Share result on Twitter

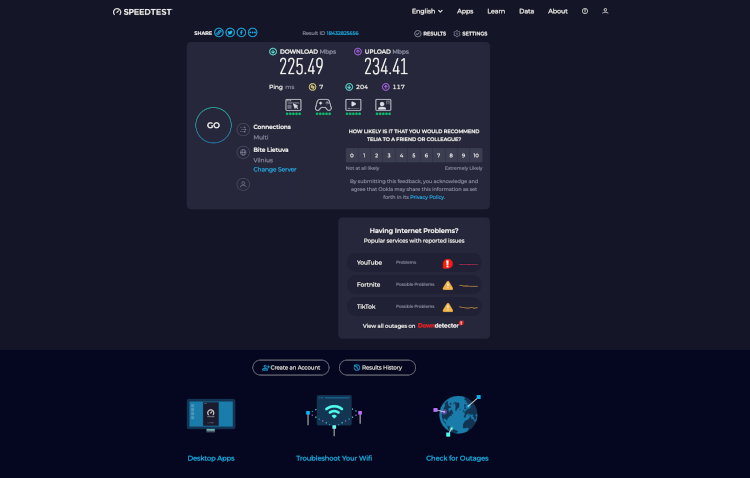(x=230, y=33)
